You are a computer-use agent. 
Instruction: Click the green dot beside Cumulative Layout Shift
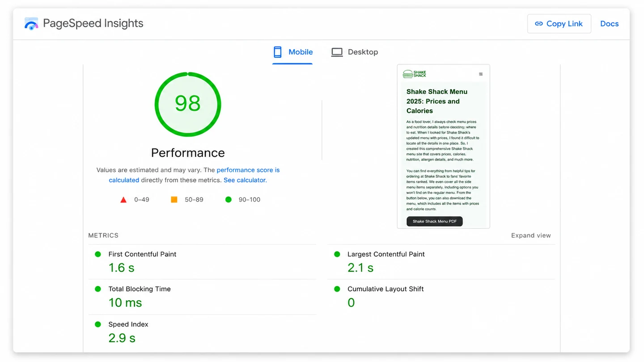tap(337, 289)
